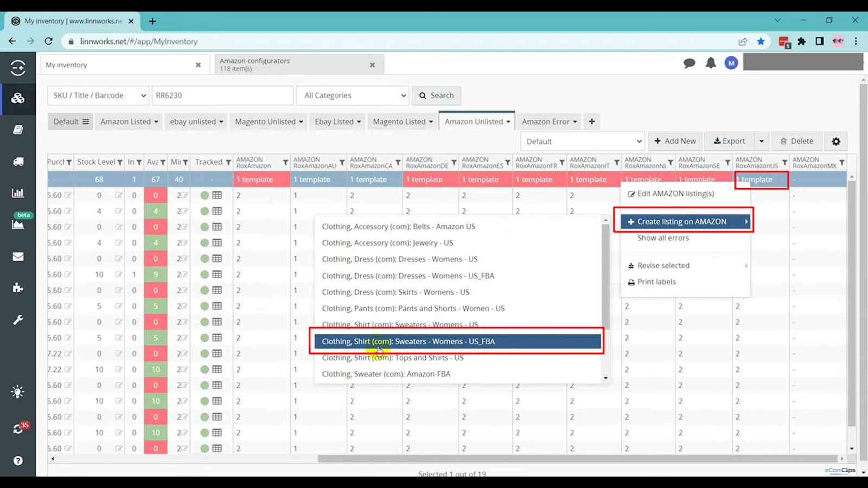Expand the Magento Unlisted view dropdown

(301, 121)
